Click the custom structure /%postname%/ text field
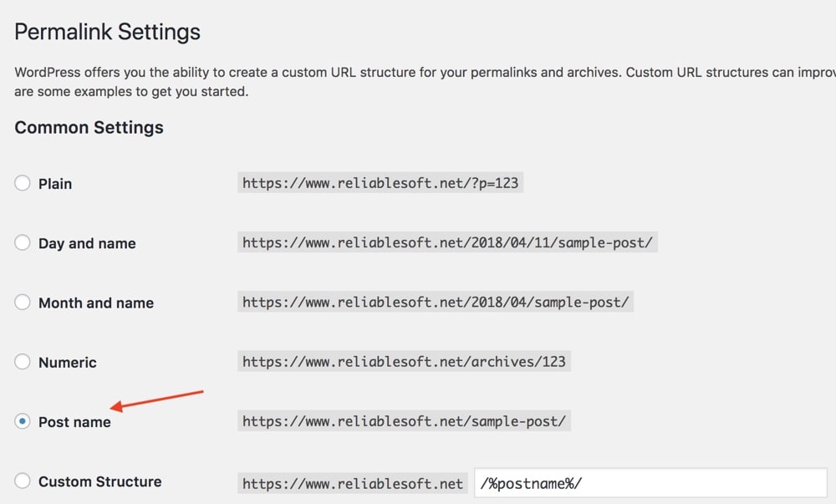The width and height of the screenshot is (836, 504). click(650, 483)
